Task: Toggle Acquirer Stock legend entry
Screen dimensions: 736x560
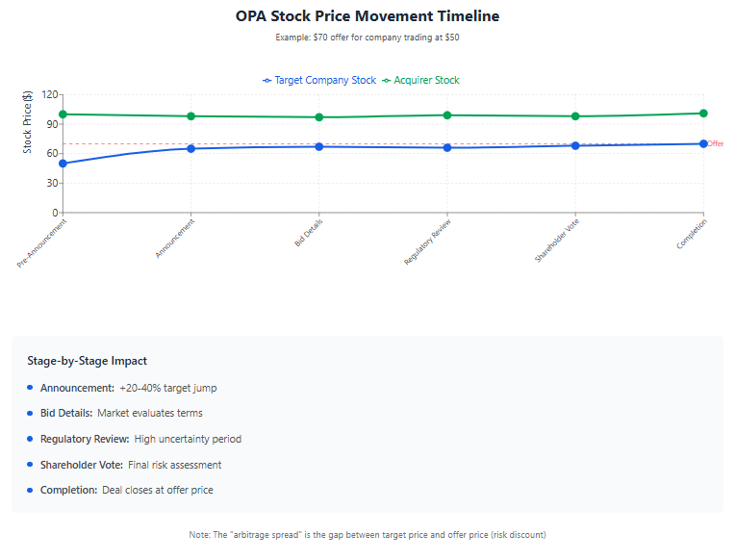Action: tap(420, 80)
